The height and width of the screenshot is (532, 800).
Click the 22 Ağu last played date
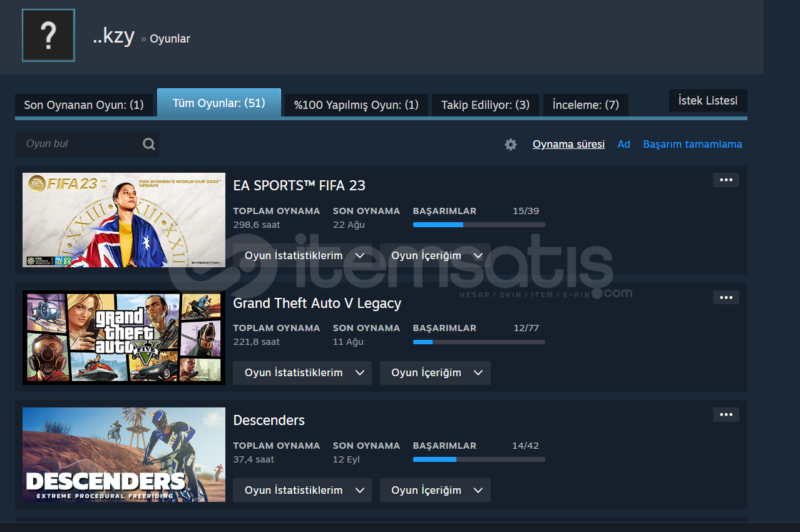tap(349, 225)
